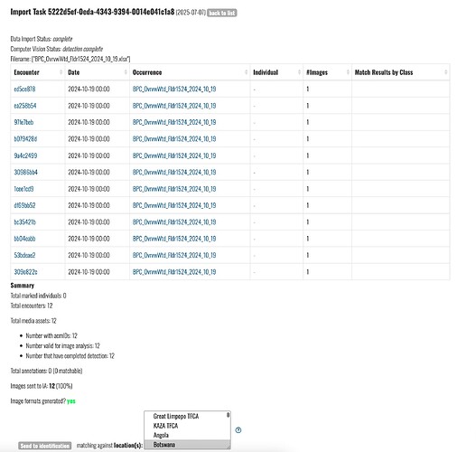Image resolution: width=476 pixels, height=452 pixels.
Task: Click Computer Vision Status detection complete line
Action: pyautogui.click(x=57, y=49)
